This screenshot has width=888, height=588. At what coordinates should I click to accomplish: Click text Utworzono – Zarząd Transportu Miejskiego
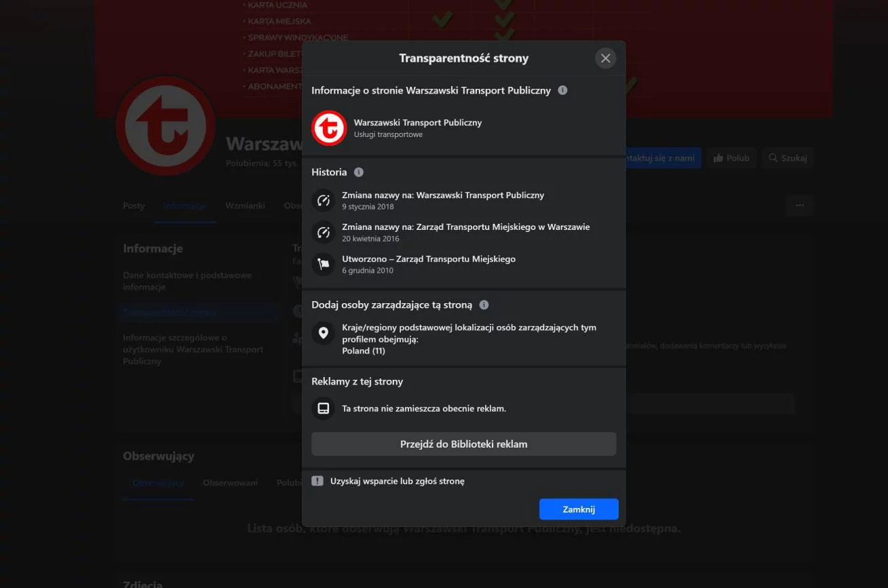tap(429, 258)
